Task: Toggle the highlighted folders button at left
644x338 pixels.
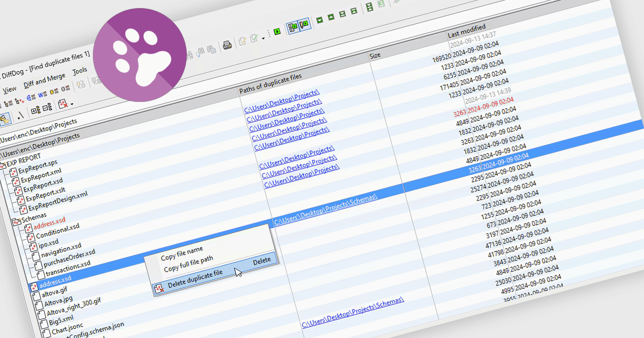Action: click(5, 119)
